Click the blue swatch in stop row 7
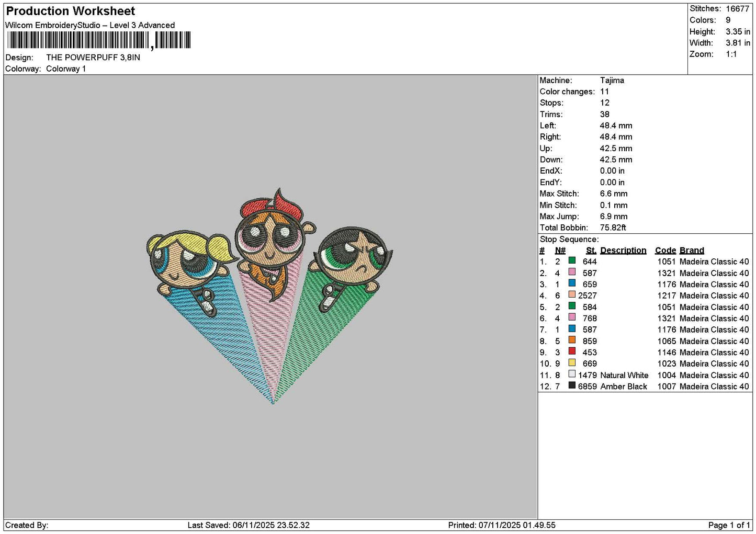Image resolution: width=756 pixels, height=534 pixels. click(x=572, y=329)
